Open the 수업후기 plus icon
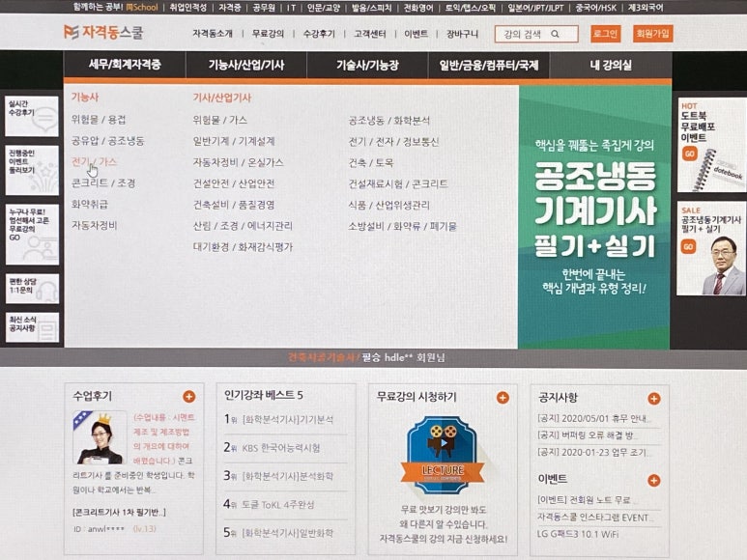 tap(188, 396)
